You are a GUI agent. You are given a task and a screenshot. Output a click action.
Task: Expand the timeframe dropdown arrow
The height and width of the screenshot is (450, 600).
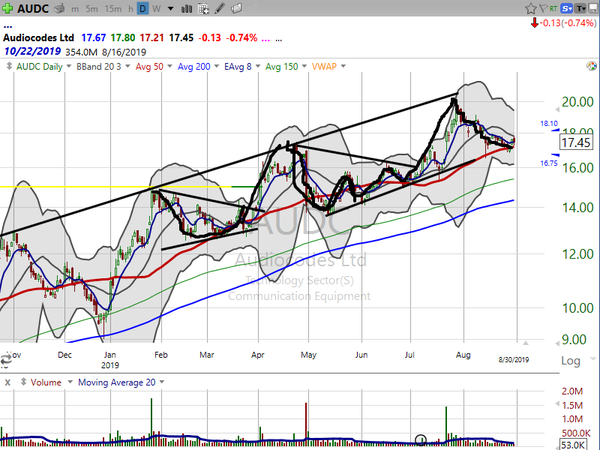[x=170, y=8]
